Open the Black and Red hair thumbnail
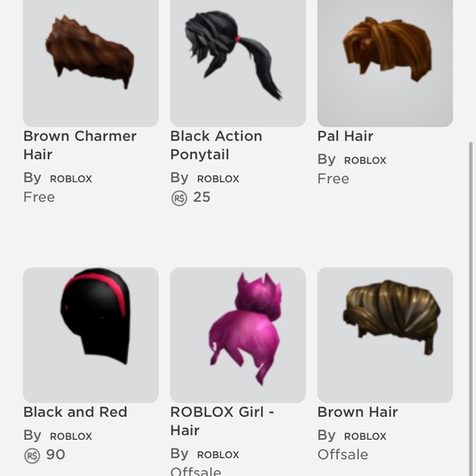Screen dimensions: 476x476 [91, 335]
